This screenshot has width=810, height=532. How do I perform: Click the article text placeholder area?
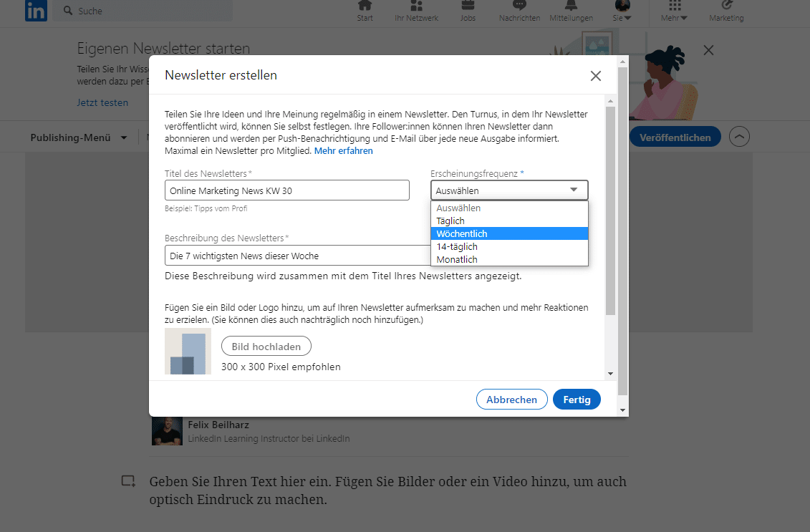(388, 490)
